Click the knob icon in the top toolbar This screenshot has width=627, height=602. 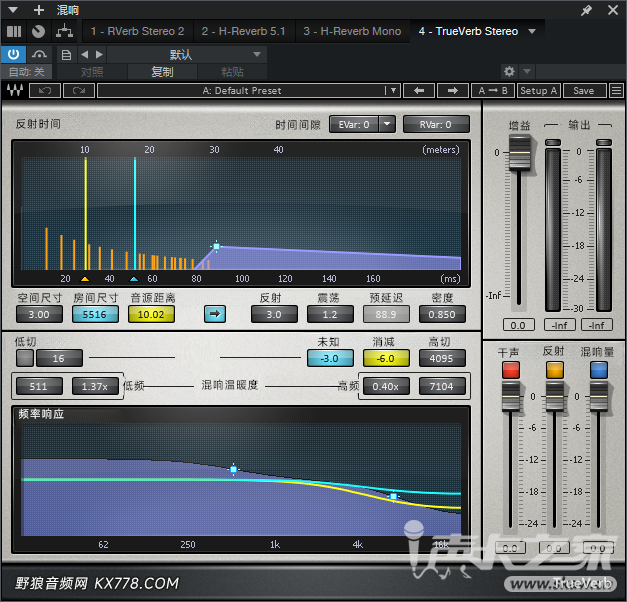pyautogui.click(x=38, y=31)
